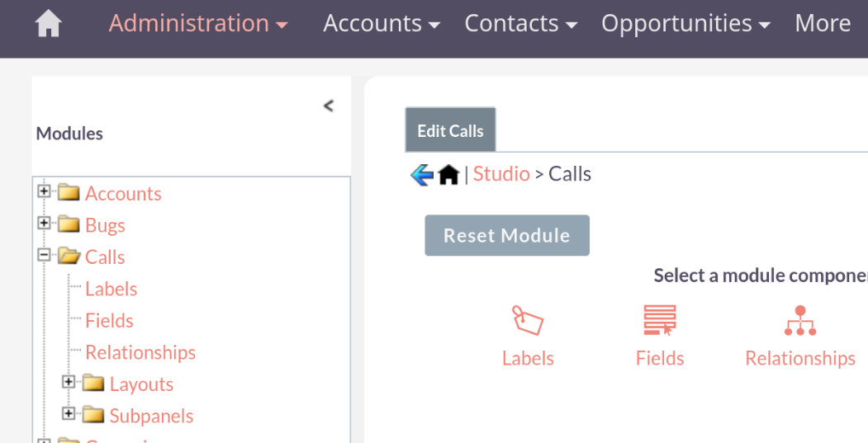This screenshot has width=868, height=443.
Task: Expand the Subpanels folder under Calls
Action: [68, 413]
